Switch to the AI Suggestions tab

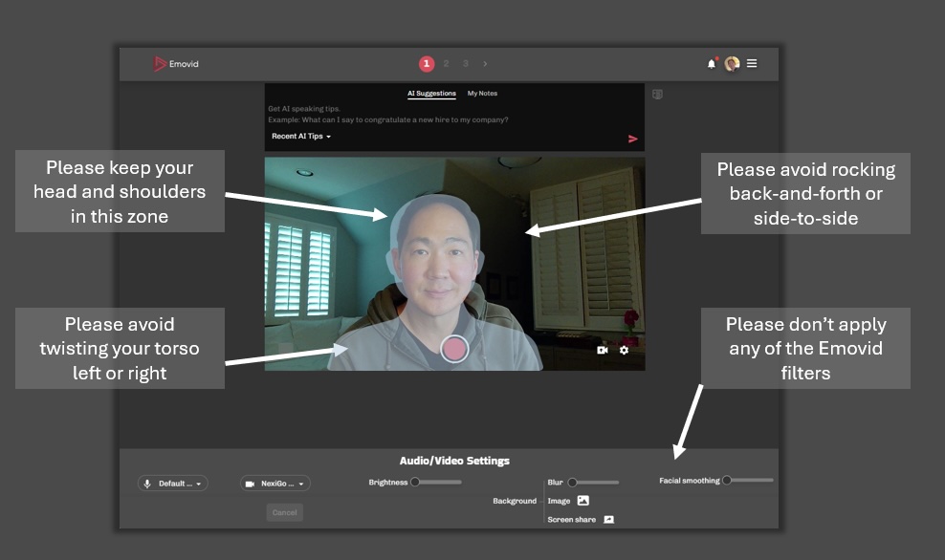(431, 94)
